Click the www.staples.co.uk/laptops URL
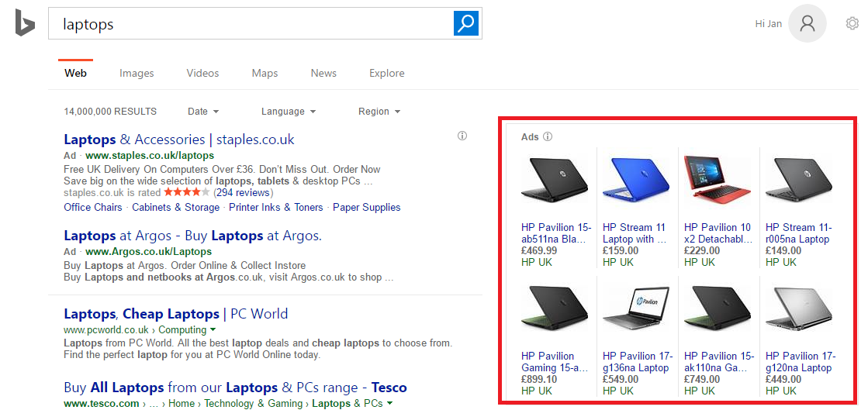The image size is (868, 410). [150, 156]
